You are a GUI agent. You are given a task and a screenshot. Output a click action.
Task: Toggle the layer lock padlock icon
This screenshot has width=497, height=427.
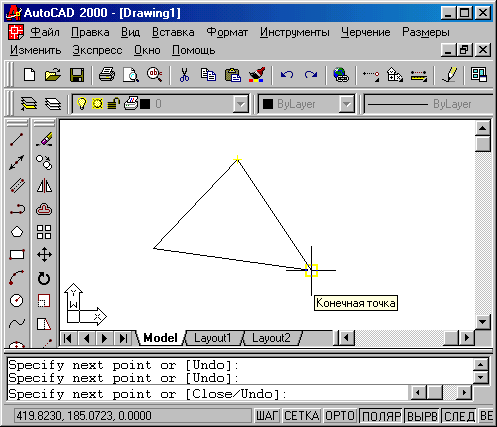(x=113, y=104)
